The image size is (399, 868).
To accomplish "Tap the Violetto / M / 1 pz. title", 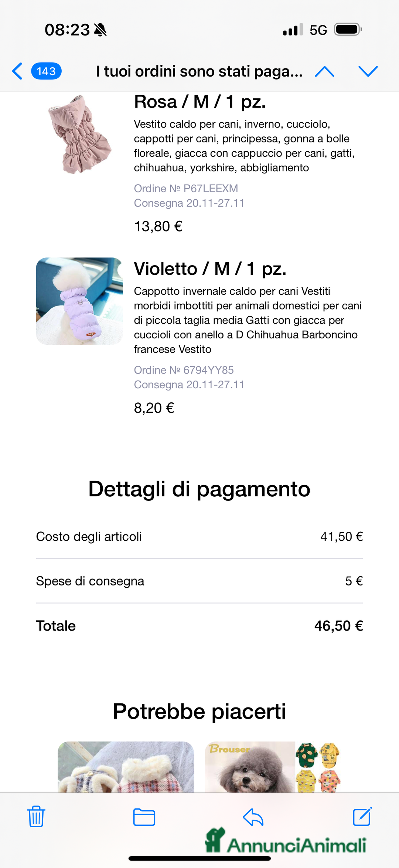I will (210, 269).
